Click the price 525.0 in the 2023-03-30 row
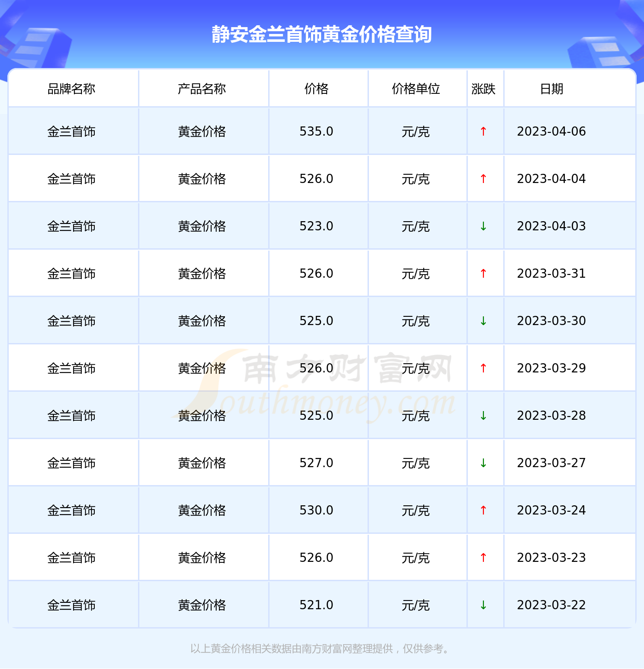Image resolution: width=644 pixels, height=669 pixels. (x=316, y=321)
